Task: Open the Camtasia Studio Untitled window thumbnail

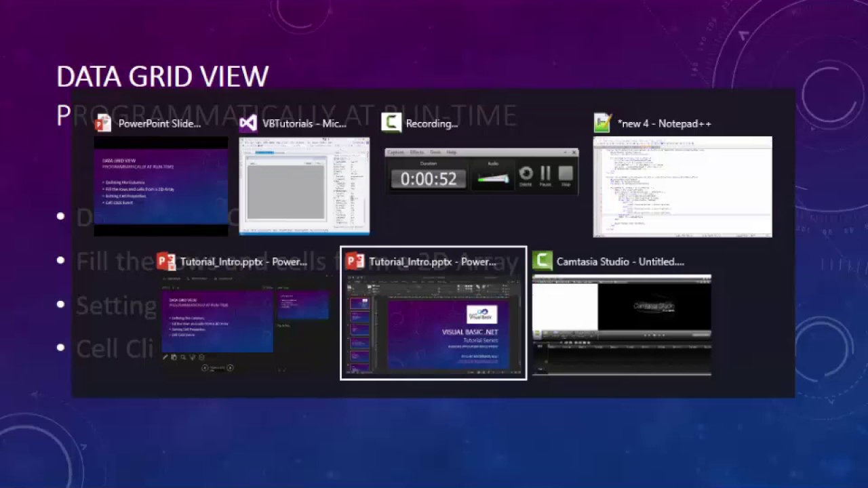Action: (x=622, y=325)
